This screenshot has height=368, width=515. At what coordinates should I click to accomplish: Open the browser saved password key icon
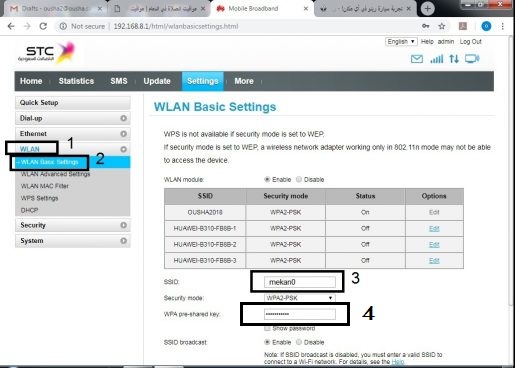426,26
